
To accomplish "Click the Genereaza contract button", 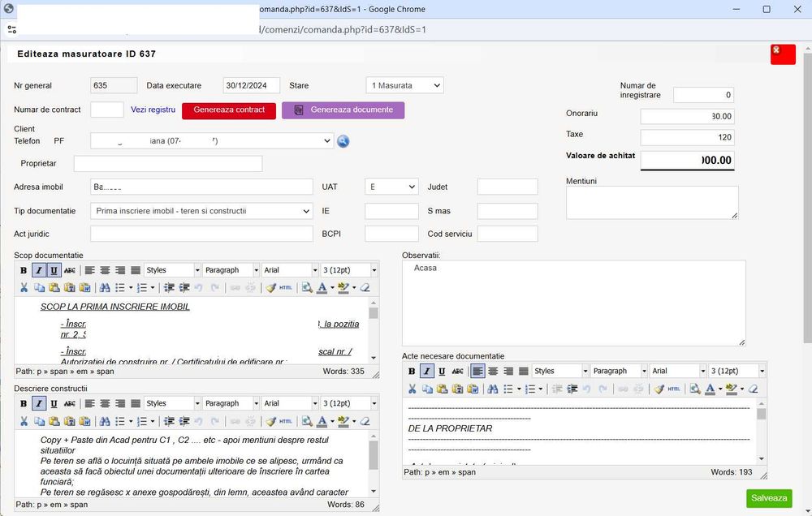I will (x=229, y=110).
